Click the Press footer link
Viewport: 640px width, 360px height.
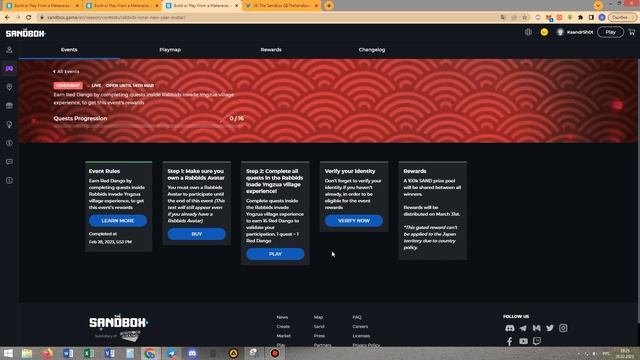[x=319, y=336]
